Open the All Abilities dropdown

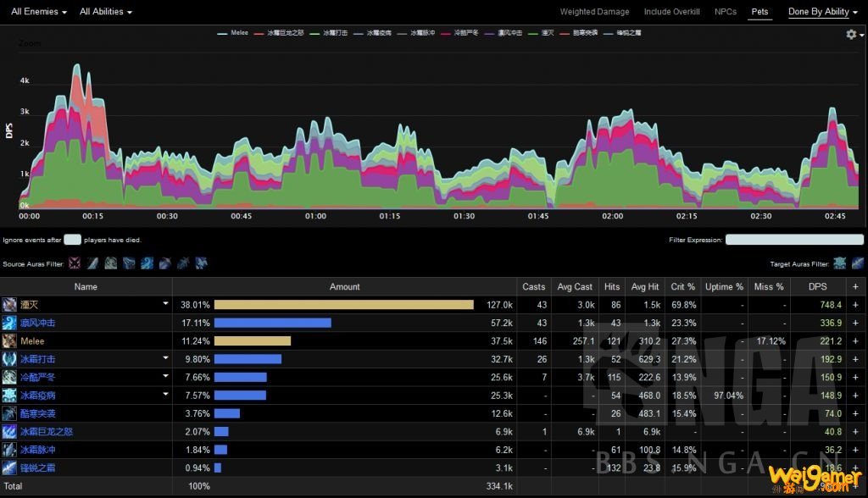[x=106, y=12]
